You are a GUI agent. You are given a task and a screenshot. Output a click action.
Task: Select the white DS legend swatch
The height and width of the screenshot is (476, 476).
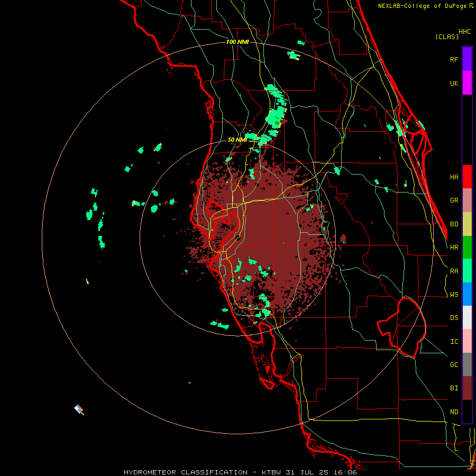coord(467,317)
